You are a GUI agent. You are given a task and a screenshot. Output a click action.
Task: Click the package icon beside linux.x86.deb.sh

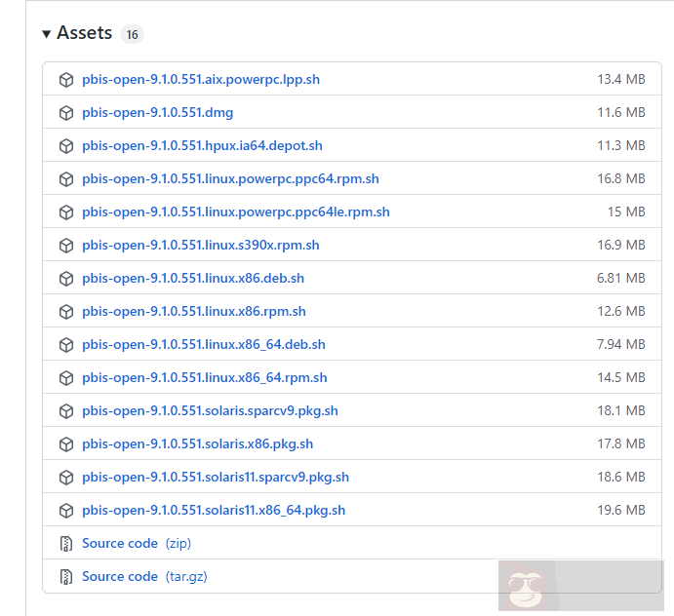[x=66, y=279]
